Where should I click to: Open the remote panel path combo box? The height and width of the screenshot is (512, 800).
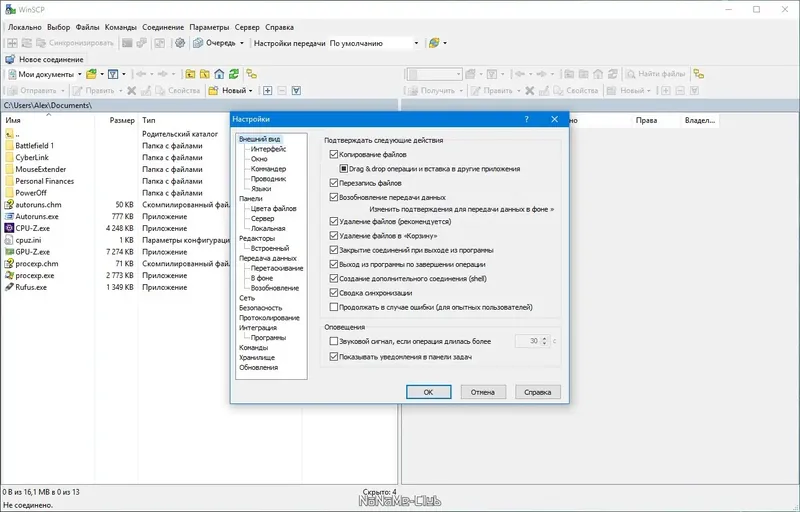pyautogui.click(x=434, y=74)
